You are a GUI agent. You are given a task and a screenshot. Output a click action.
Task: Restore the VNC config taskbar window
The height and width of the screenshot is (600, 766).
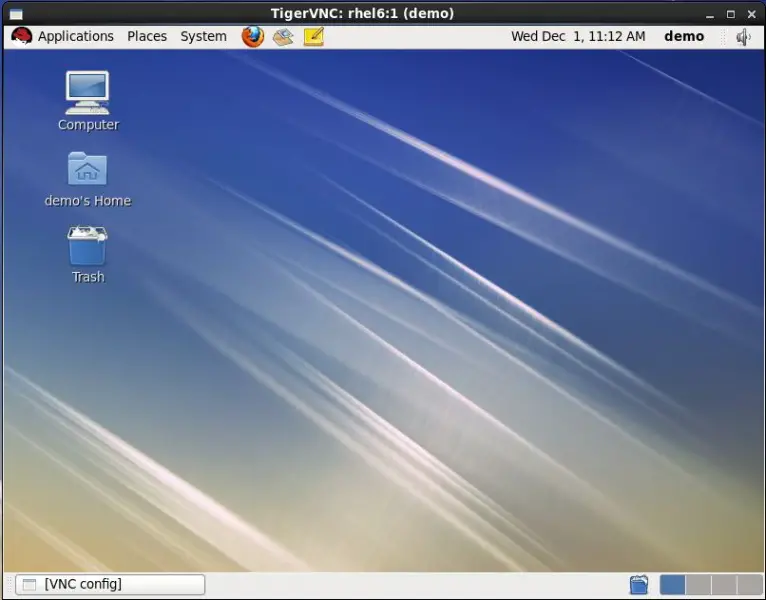tap(110, 585)
